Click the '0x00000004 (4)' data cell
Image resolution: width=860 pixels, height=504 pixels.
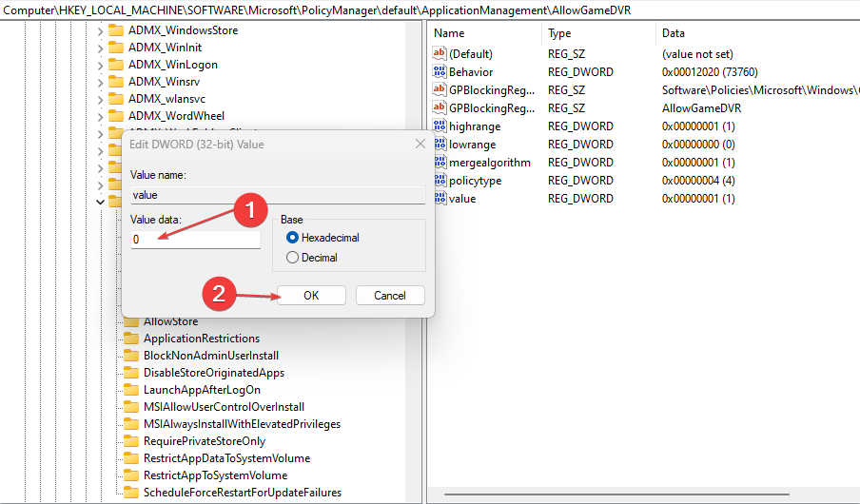[x=698, y=181]
